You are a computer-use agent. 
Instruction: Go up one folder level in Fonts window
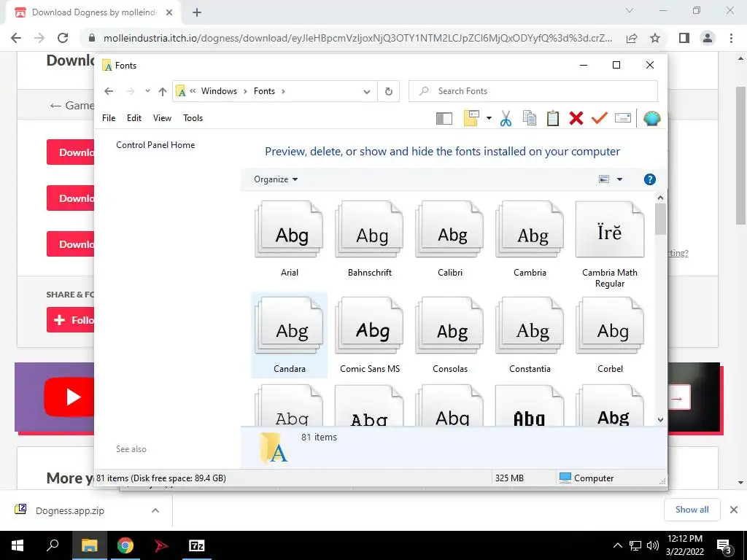(x=163, y=91)
